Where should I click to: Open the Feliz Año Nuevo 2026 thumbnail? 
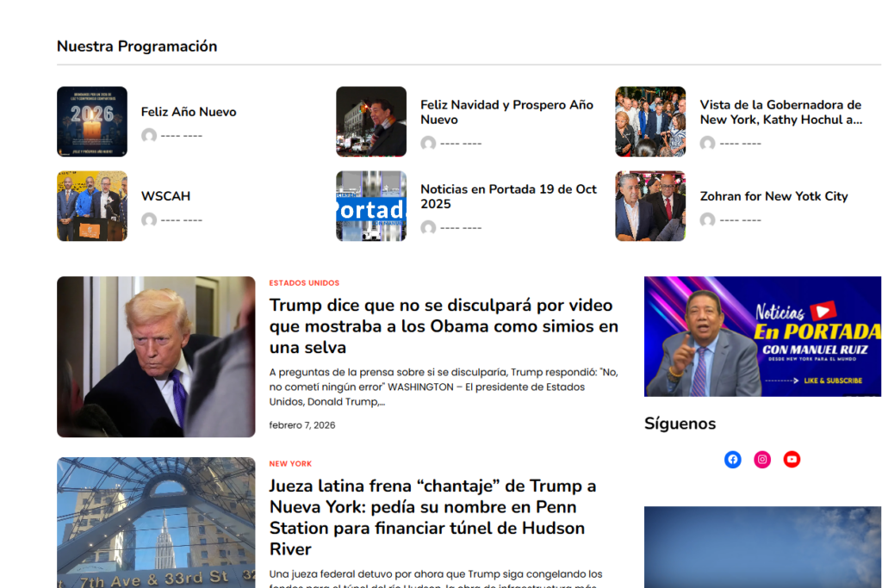point(92,121)
